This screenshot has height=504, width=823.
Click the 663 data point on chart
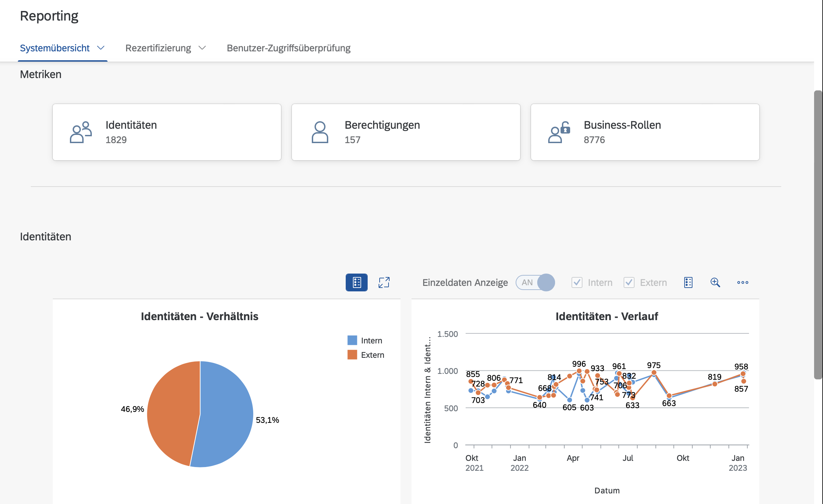pyautogui.click(x=669, y=396)
